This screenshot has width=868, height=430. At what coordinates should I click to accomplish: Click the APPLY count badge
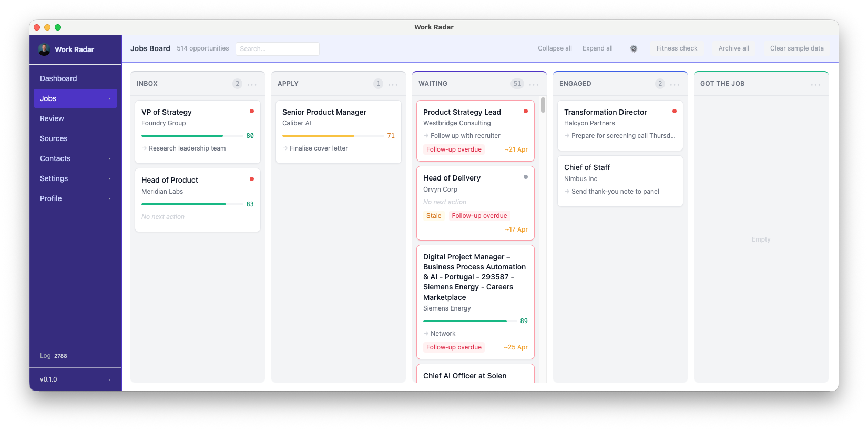click(x=379, y=84)
